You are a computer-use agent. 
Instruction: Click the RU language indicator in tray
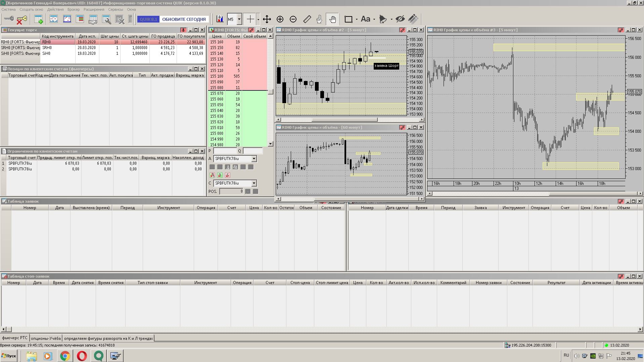coord(566,355)
